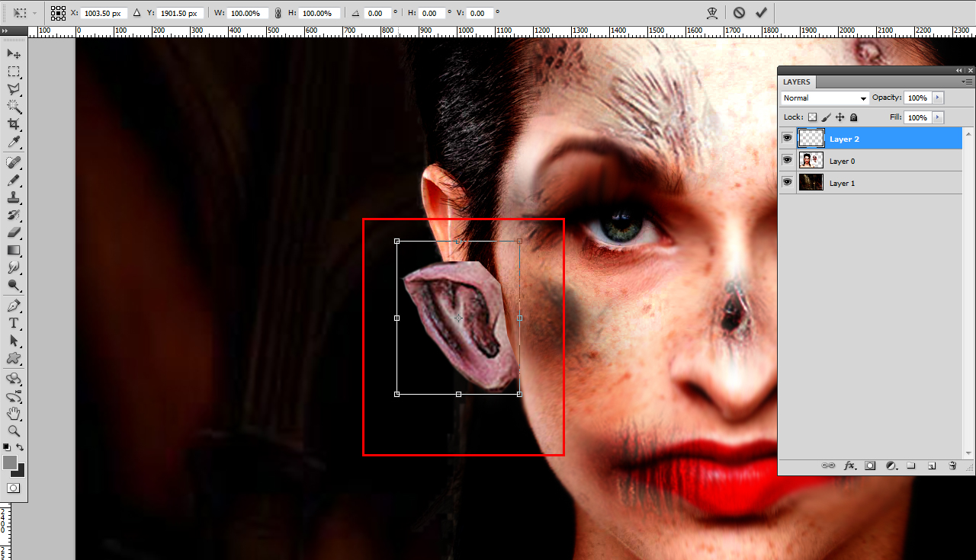Select the Brush tool
976x560 pixels.
pos(14,180)
